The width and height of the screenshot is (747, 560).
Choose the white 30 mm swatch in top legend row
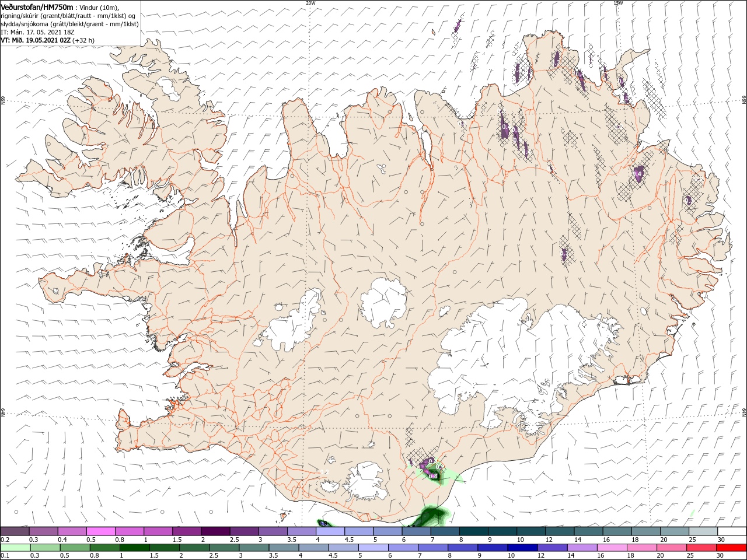pyautogui.click(x=731, y=531)
